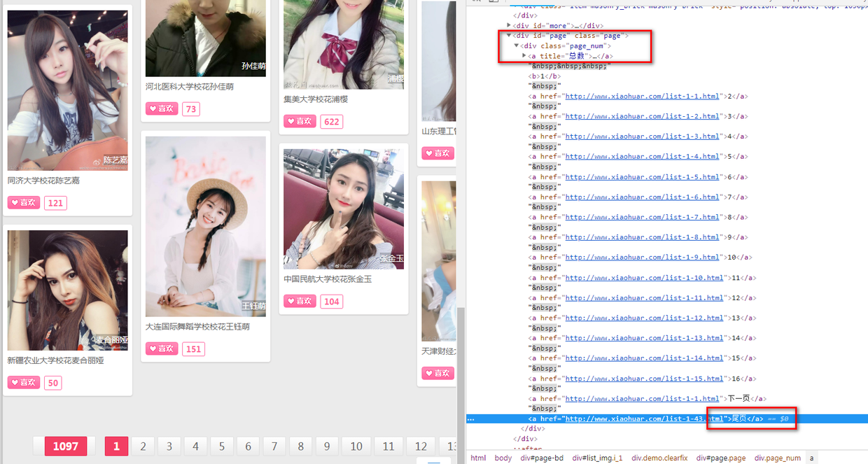The height and width of the screenshot is (464, 868).
Task: Click the 50 like count
Action: pyautogui.click(x=53, y=382)
